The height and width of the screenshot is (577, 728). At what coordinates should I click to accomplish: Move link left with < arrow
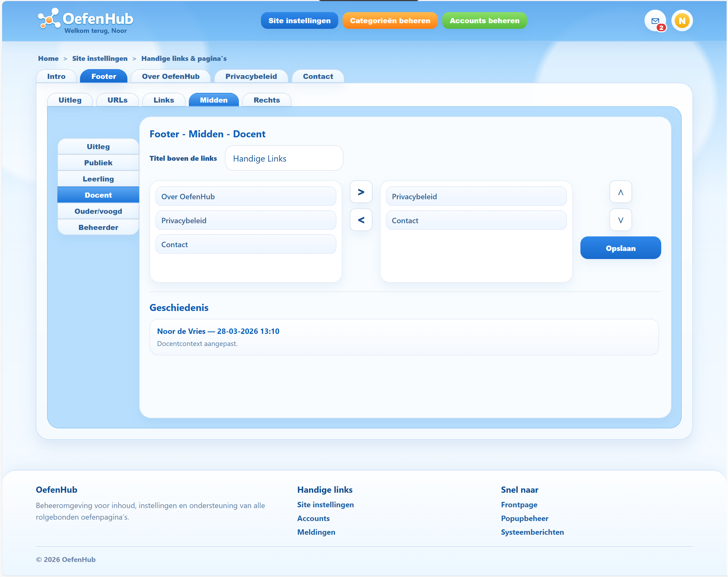[x=361, y=220]
